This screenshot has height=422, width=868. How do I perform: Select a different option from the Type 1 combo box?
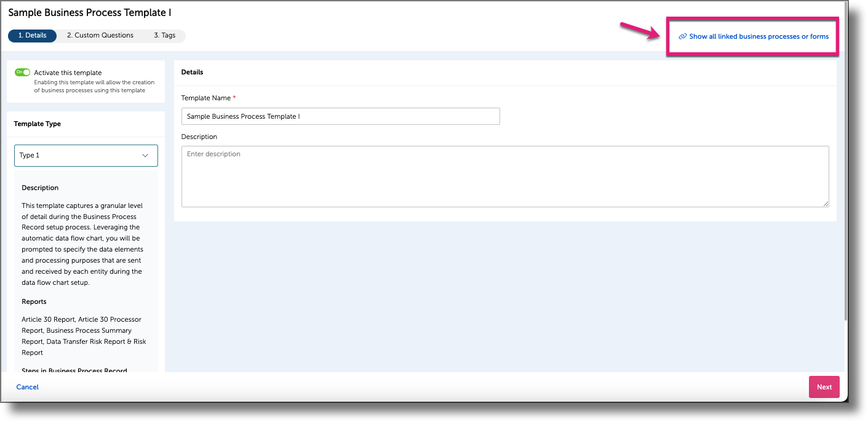pos(86,155)
